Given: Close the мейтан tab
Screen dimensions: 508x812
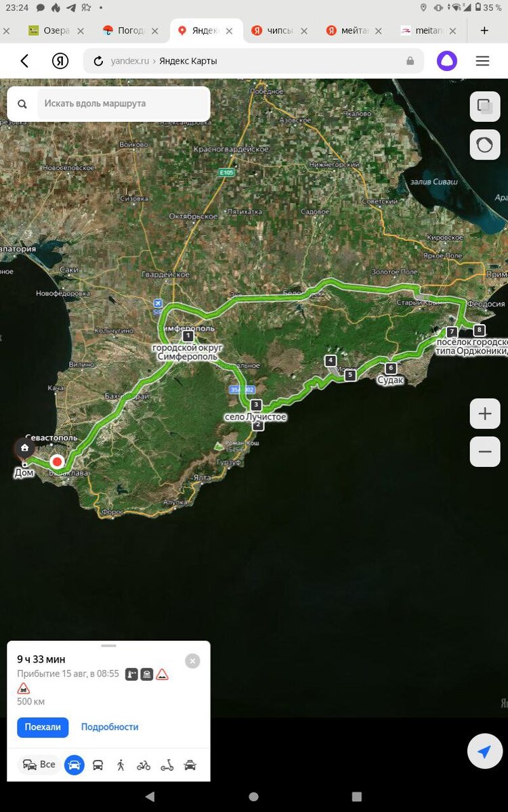Looking at the screenshot, I should pos(378,30).
